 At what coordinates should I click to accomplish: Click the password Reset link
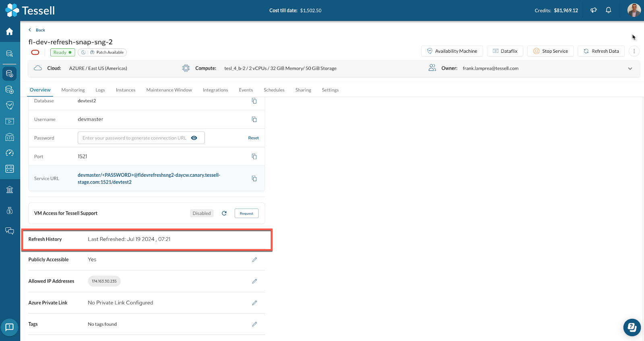254,138
